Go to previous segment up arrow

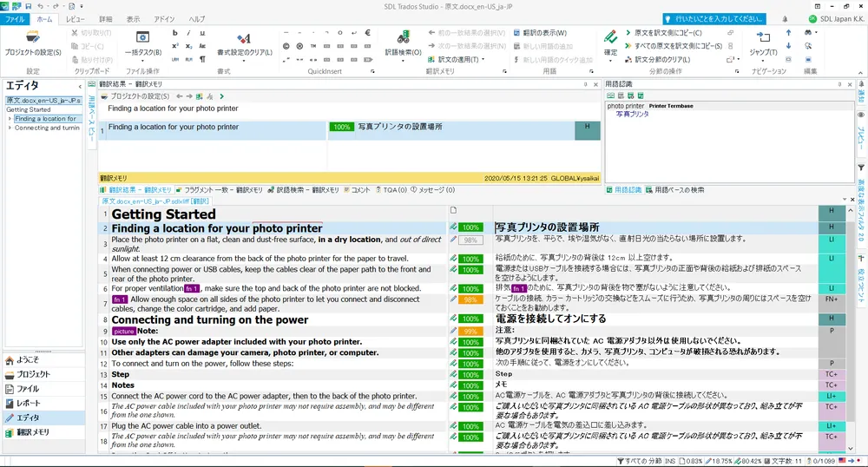(x=788, y=33)
